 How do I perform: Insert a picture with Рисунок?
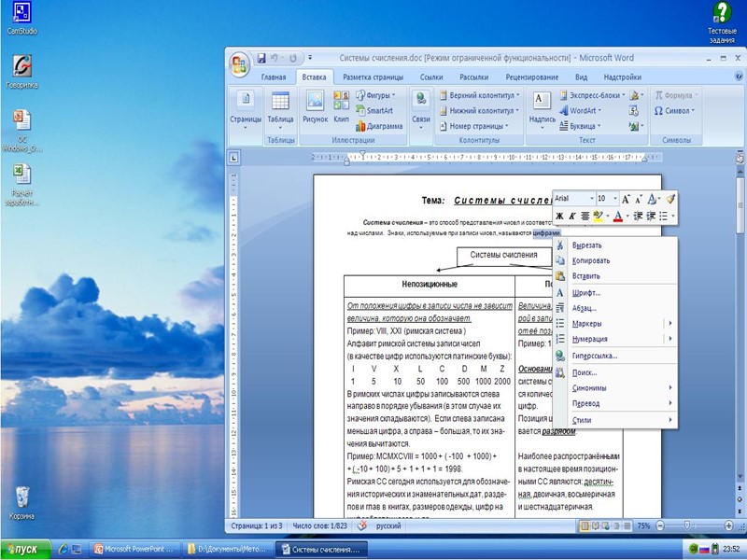pyautogui.click(x=315, y=106)
